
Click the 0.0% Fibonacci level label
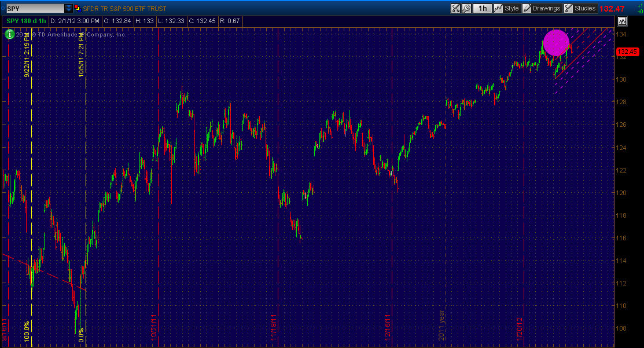point(82,335)
